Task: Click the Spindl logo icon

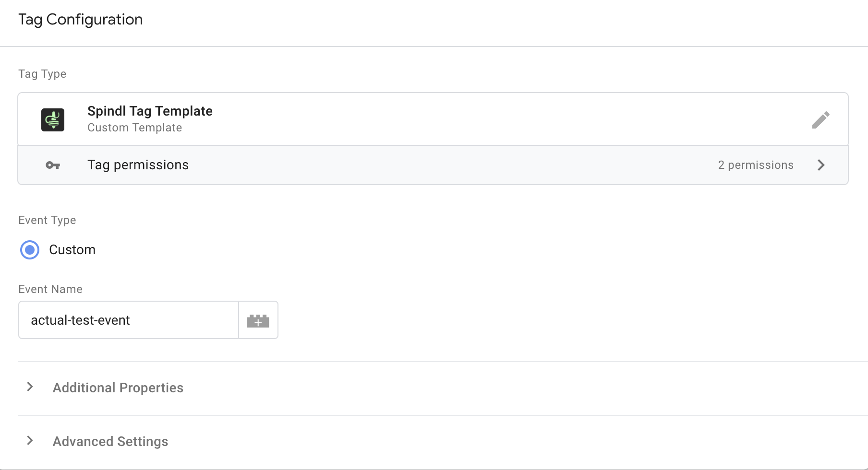Action: (x=53, y=120)
